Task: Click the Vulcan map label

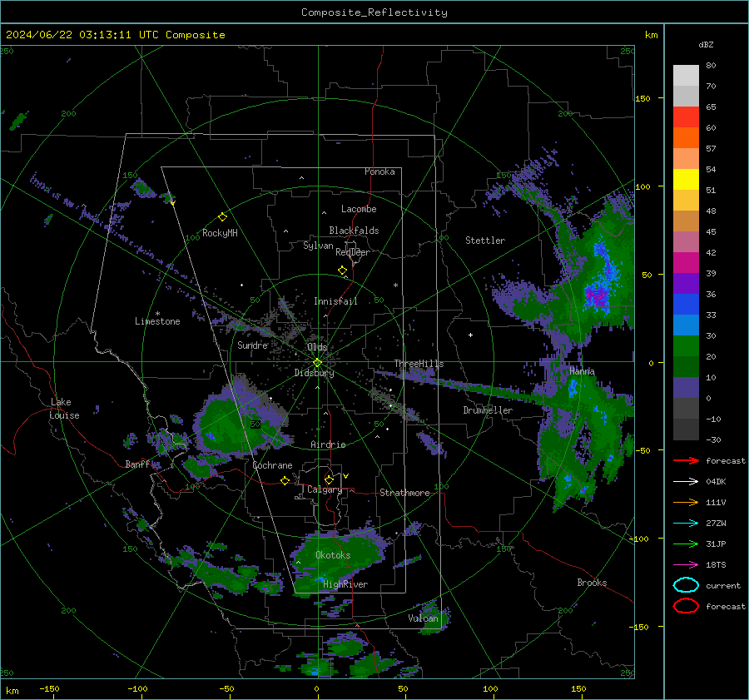Action: click(423, 618)
